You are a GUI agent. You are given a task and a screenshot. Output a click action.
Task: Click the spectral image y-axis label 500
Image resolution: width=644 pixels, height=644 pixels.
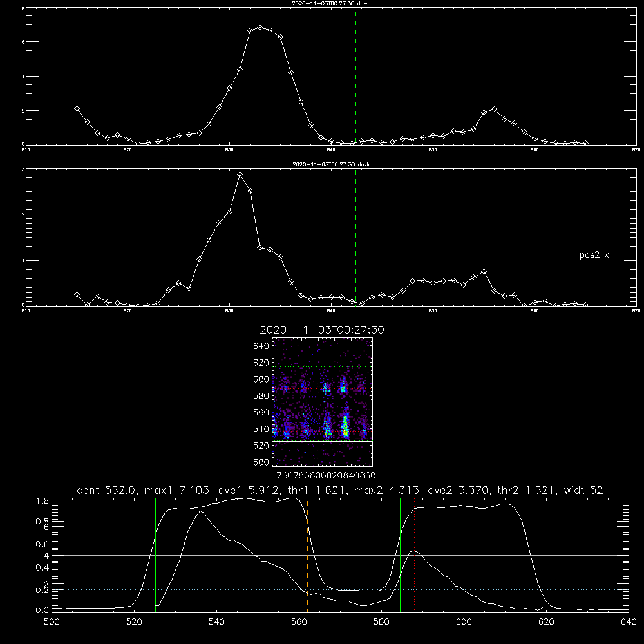tap(261, 462)
